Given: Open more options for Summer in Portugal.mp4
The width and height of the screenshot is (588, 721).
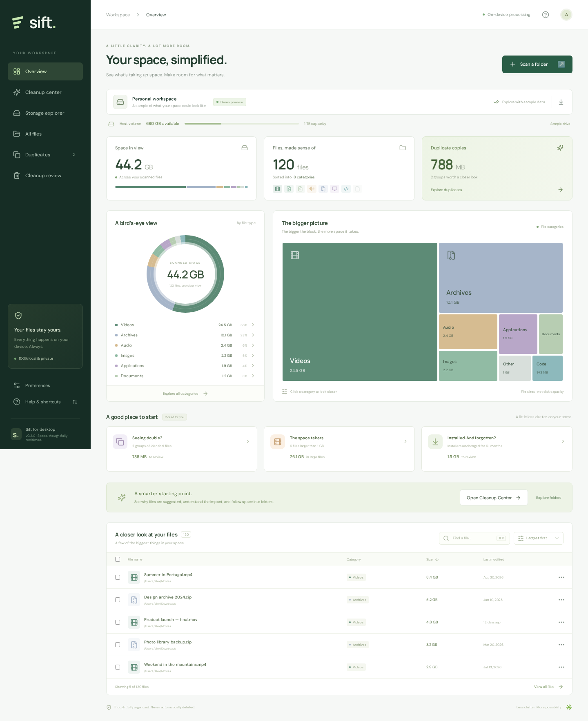Looking at the screenshot, I should (561, 577).
